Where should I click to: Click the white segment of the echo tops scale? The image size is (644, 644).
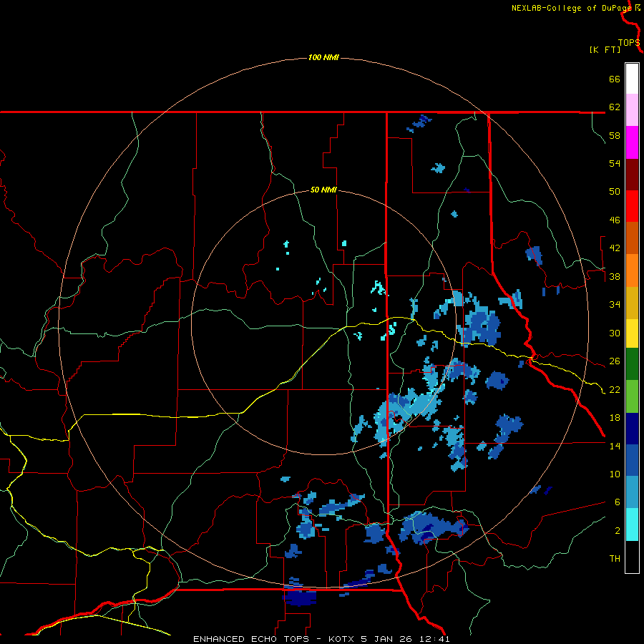click(x=632, y=79)
